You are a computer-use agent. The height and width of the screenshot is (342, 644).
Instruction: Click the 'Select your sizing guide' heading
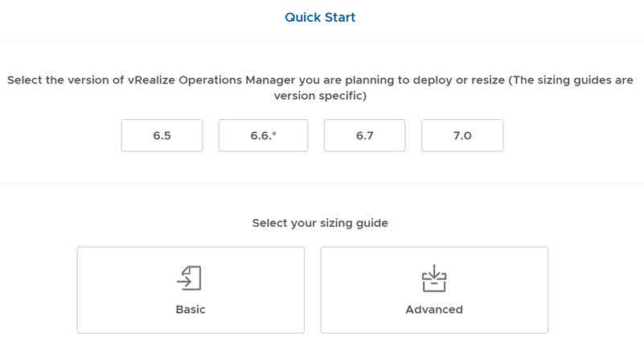pyautogui.click(x=320, y=223)
